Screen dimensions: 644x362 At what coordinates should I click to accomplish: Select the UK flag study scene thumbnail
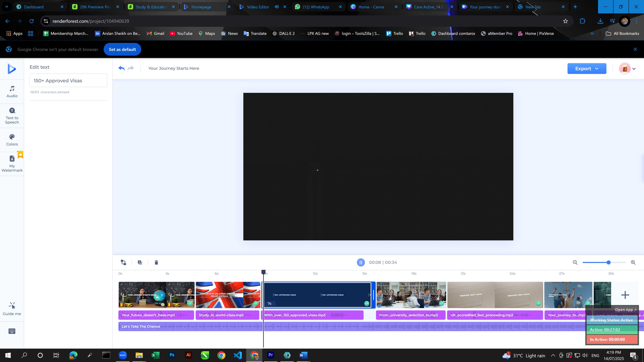tap(228, 295)
